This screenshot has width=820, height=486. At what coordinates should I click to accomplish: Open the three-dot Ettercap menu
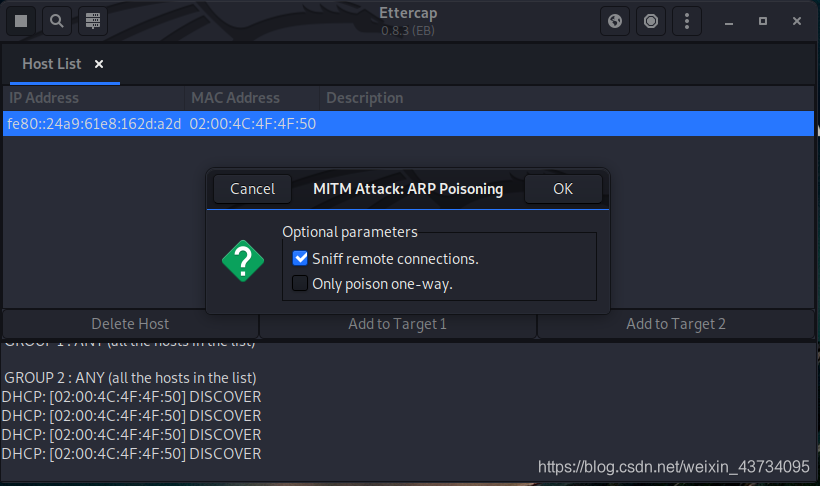tap(686, 20)
